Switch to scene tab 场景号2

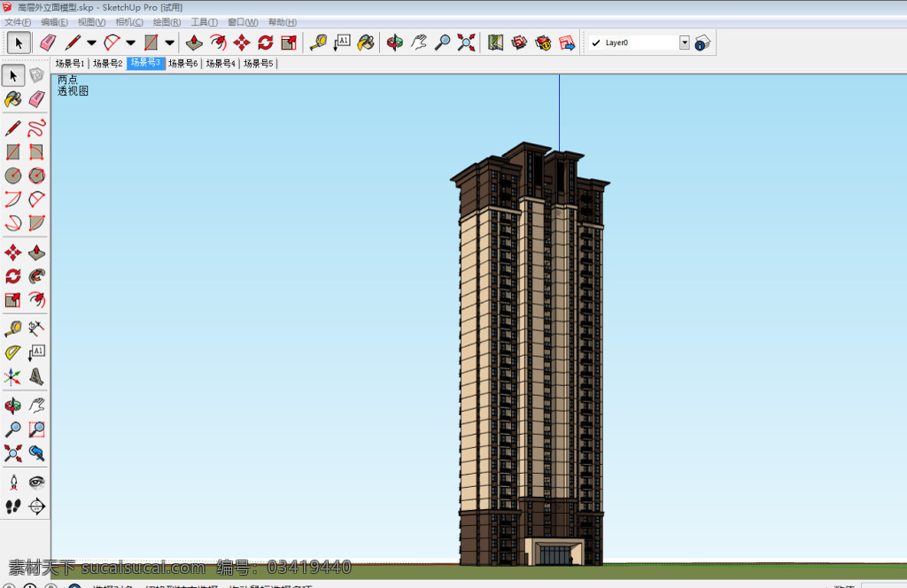(x=107, y=64)
